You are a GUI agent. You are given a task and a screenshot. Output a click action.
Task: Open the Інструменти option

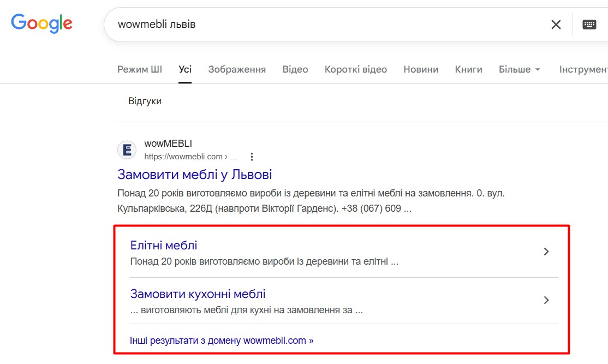[583, 69]
